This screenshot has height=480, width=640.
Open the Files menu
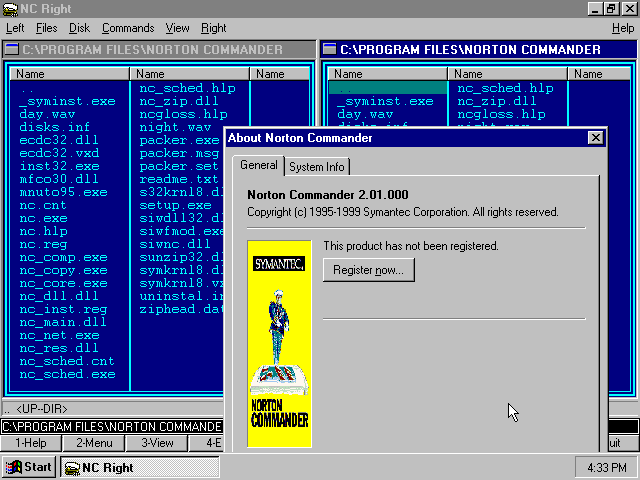point(47,28)
